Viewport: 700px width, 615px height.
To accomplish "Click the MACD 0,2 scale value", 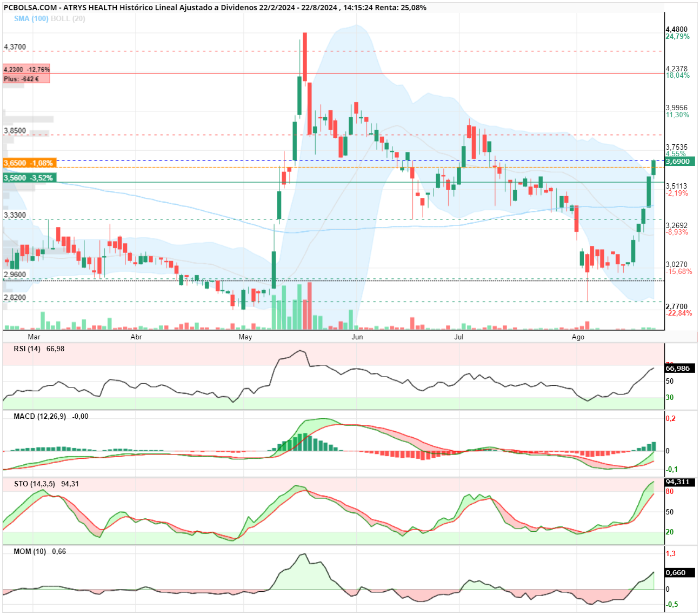I will click(x=670, y=419).
